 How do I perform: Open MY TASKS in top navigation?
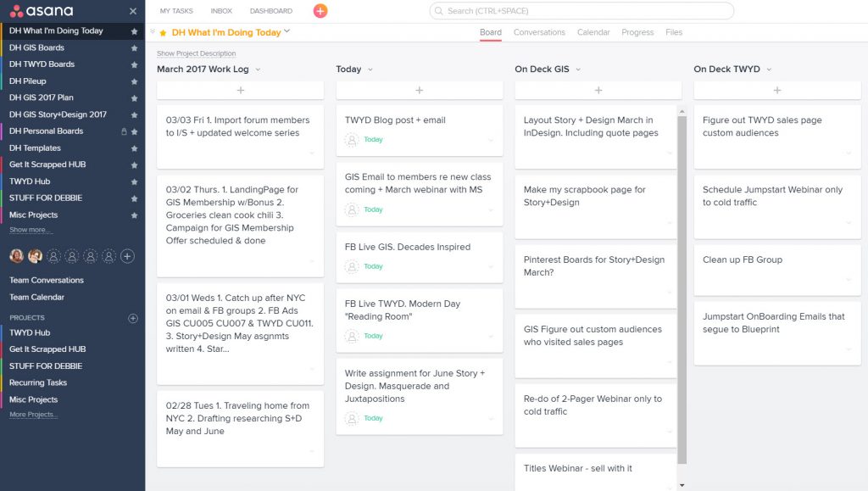[176, 11]
